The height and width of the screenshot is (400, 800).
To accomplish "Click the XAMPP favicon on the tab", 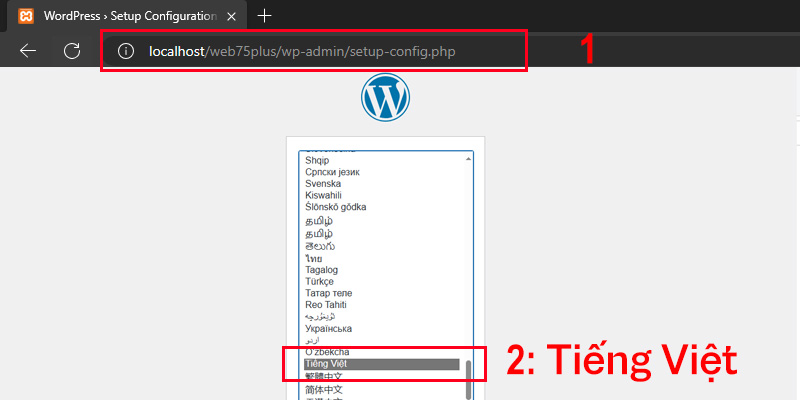I will [x=26, y=16].
